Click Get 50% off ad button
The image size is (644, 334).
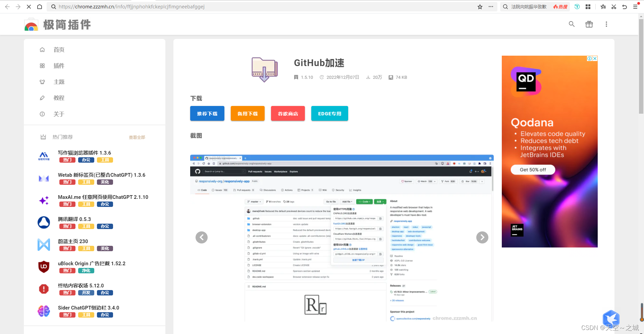(x=533, y=170)
